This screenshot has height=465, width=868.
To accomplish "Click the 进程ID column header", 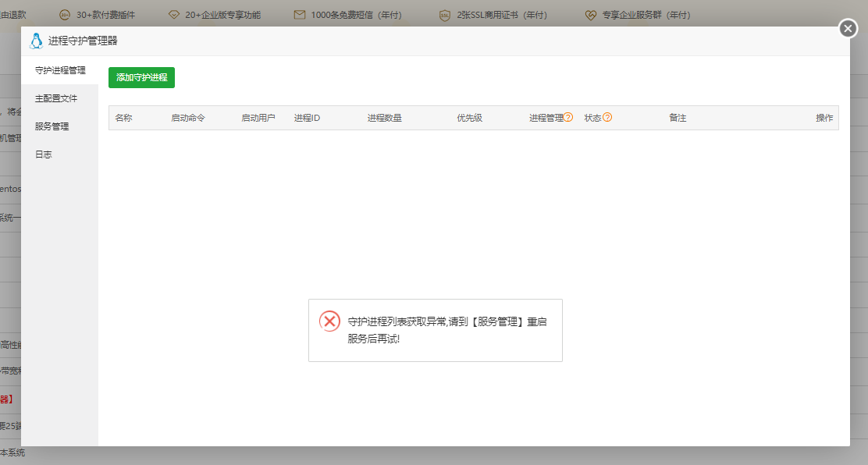I will (307, 118).
